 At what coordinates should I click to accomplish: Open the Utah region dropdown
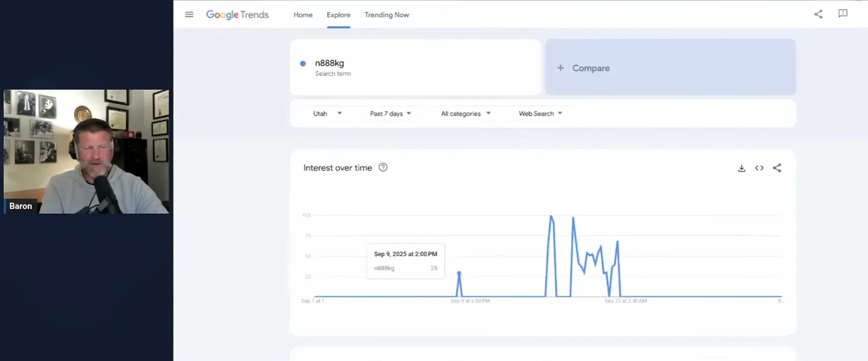click(327, 113)
